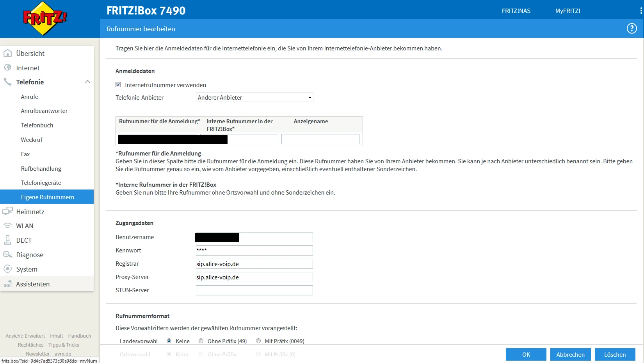644x363 pixels.
Task: Select Landesvorwahl Keine radio button
Action: click(x=169, y=341)
